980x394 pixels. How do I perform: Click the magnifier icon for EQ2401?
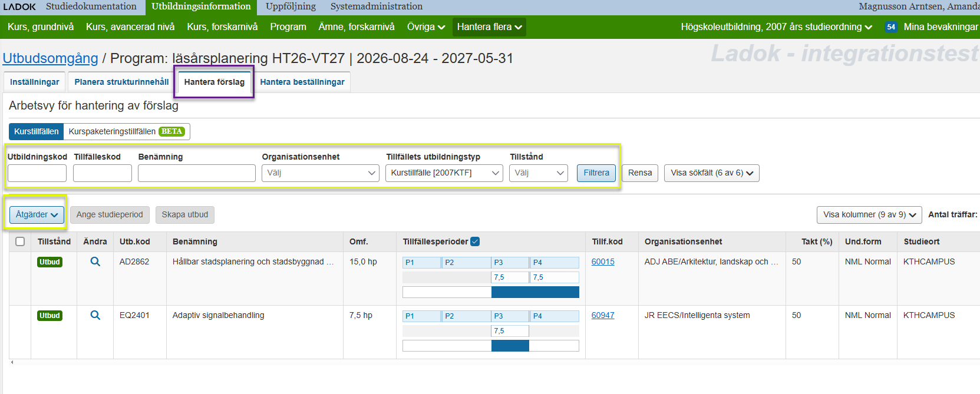(x=95, y=315)
